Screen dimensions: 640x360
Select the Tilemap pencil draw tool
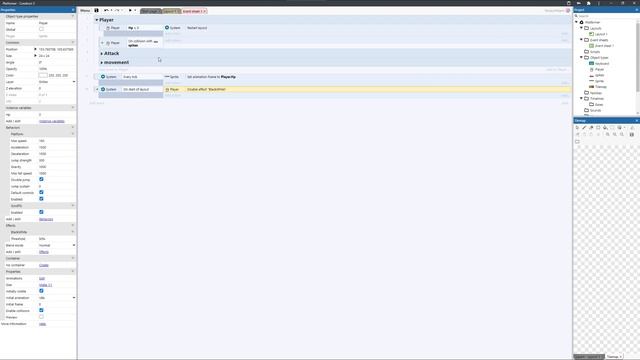pyautogui.click(x=584, y=128)
